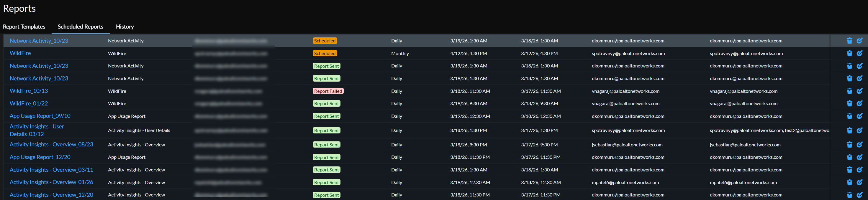The image size is (868, 200).
Task: Open App Usage Report_09/10 link
Action: tap(40, 116)
